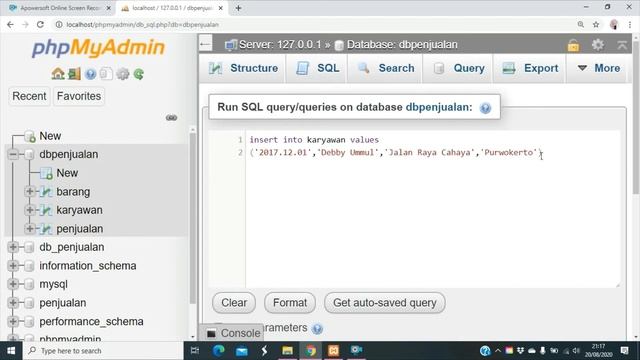This screenshot has height=360, width=640.
Task: Open Mail app from taskbar
Action: pos(242,351)
